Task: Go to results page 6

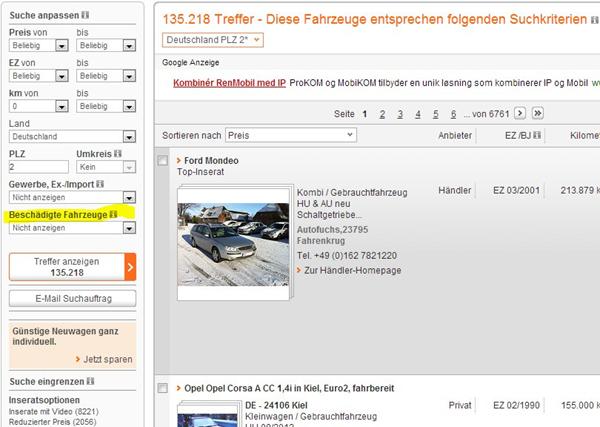Action: pos(453,114)
